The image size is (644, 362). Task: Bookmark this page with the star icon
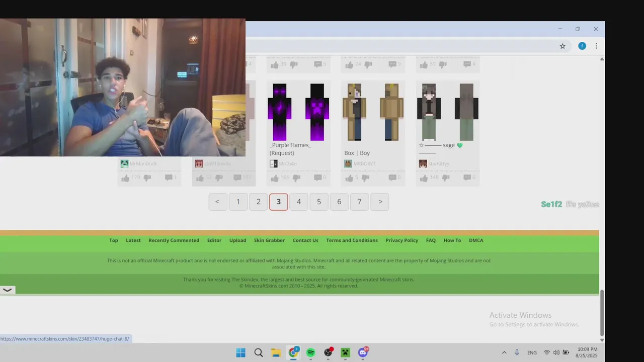562,46
